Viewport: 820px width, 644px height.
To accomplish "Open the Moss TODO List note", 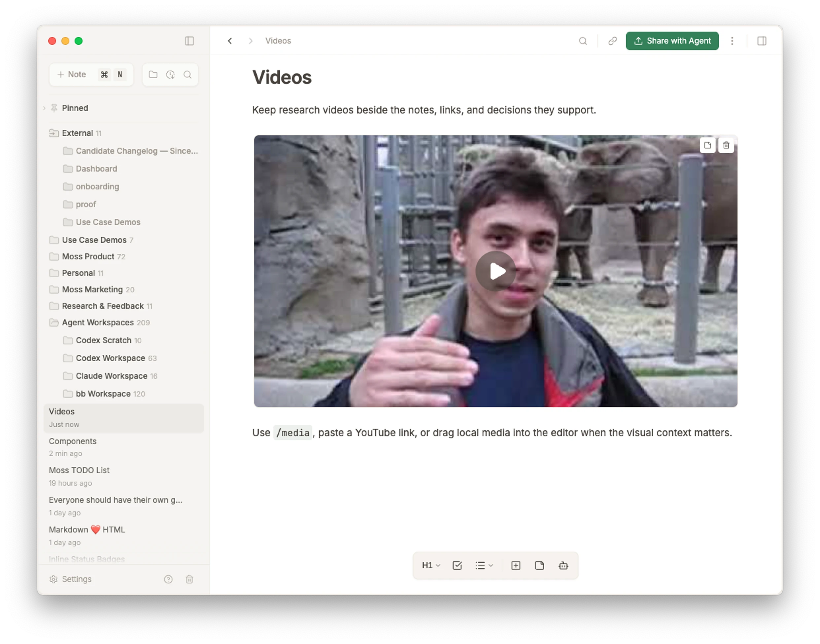I will click(124, 477).
